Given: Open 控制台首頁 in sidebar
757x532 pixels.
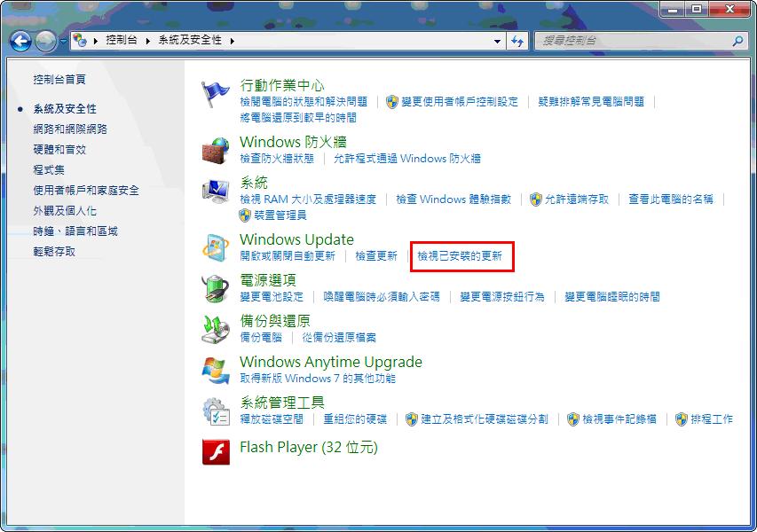Looking at the screenshot, I should click(x=59, y=80).
